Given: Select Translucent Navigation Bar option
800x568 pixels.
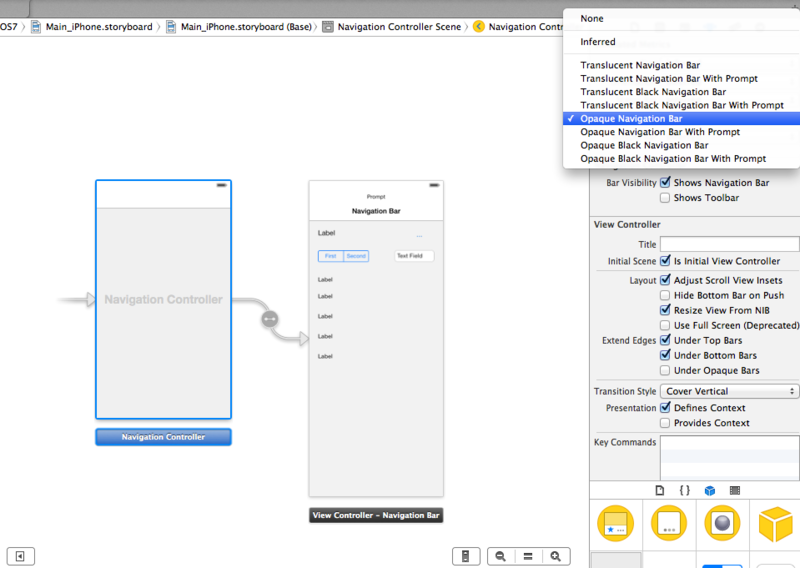Looking at the screenshot, I should [x=681, y=65].
